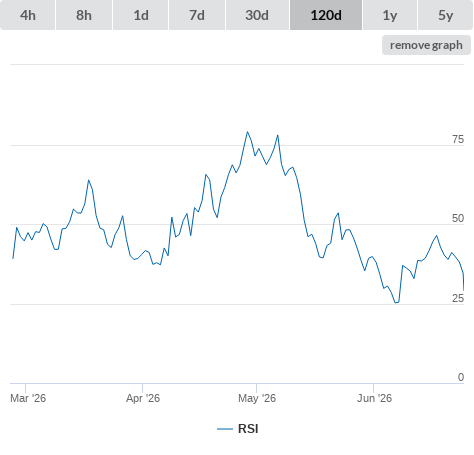This screenshot has width=474, height=455.
Task: Show the 5y time range
Action: (x=445, y=15)
